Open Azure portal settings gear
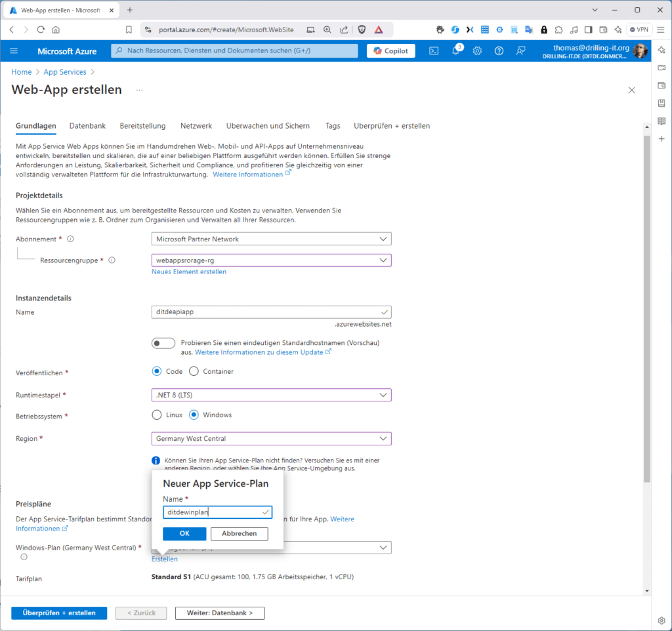672x631 pixels. 477,51
